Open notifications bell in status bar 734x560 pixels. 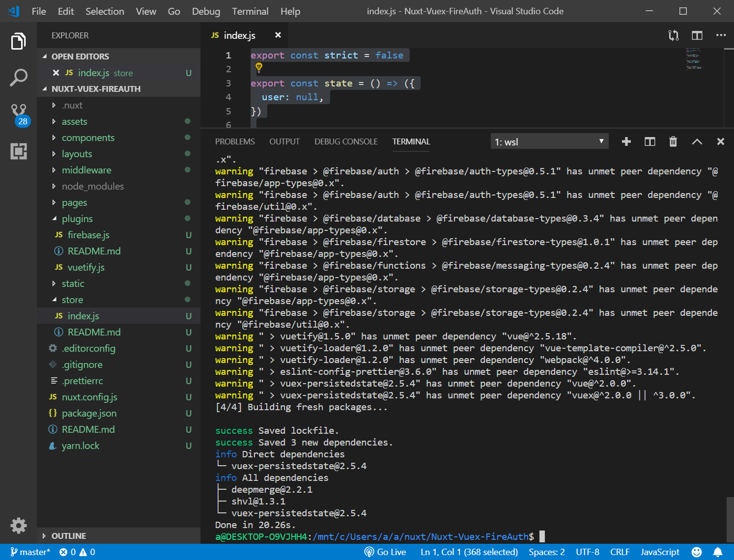pos(718,552)
